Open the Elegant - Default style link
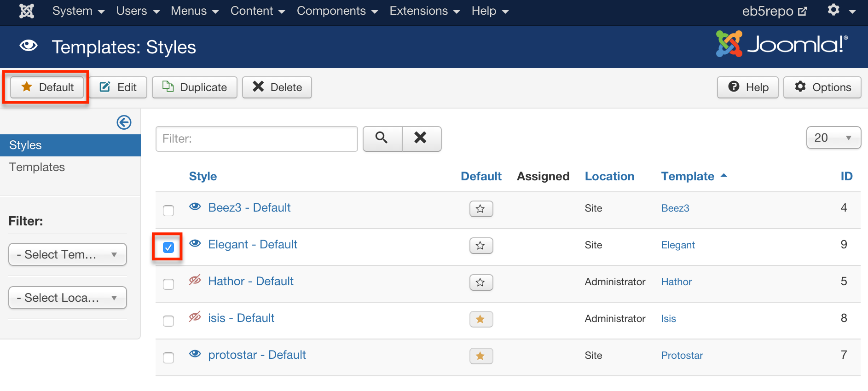 coord(253,244)
